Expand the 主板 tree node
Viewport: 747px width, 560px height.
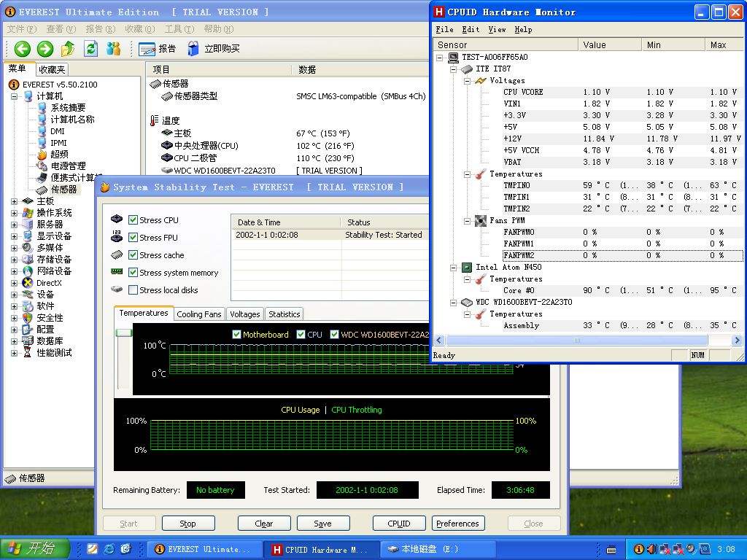(x=15, y=201)
